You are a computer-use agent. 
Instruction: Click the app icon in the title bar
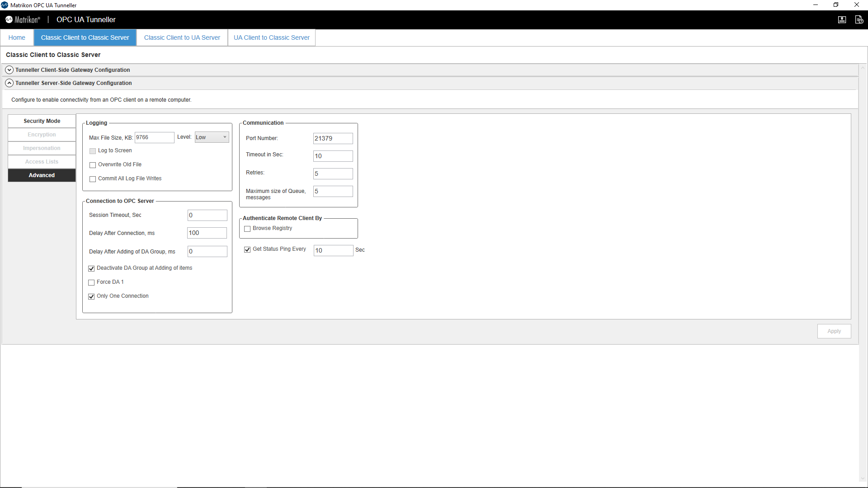click(5, 5)
